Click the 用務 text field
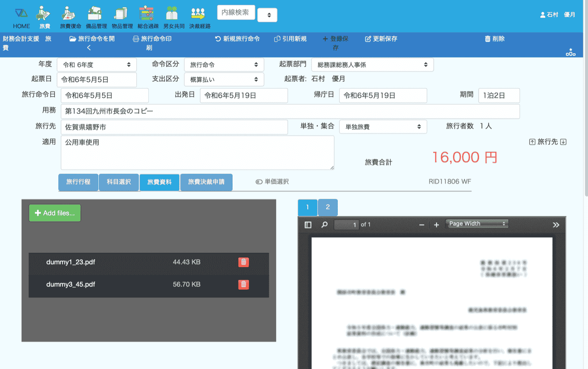Viewport: 588px width, 369px height. point(290,112)
